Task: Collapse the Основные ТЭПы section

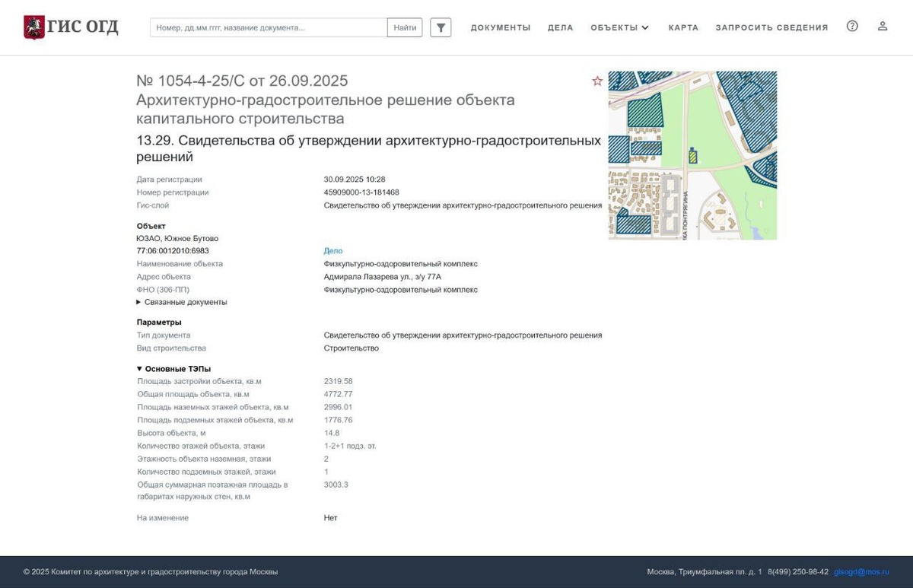Action: point(173,369)
